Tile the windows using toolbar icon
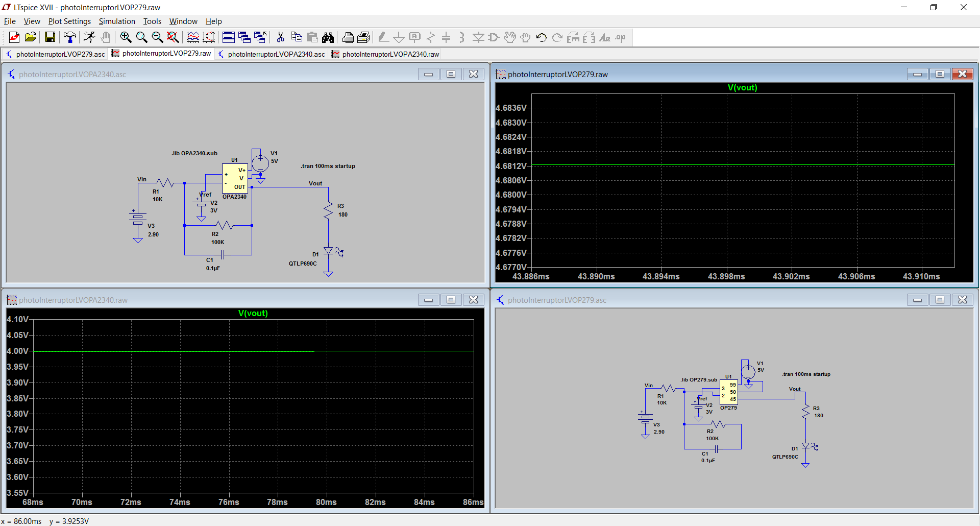This screenshot has height=526, width=980. tap(229, 37)
